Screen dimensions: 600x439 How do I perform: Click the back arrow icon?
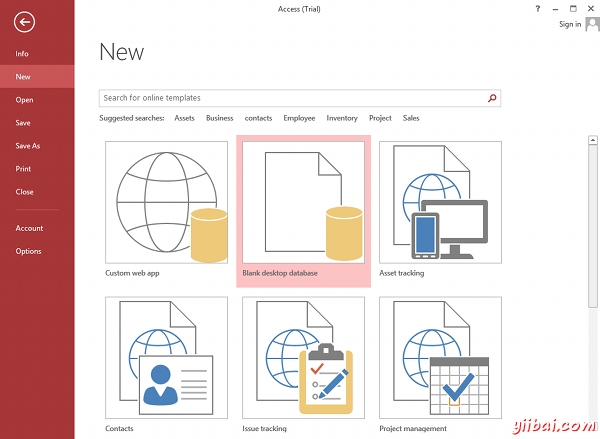tap(25, 22)
